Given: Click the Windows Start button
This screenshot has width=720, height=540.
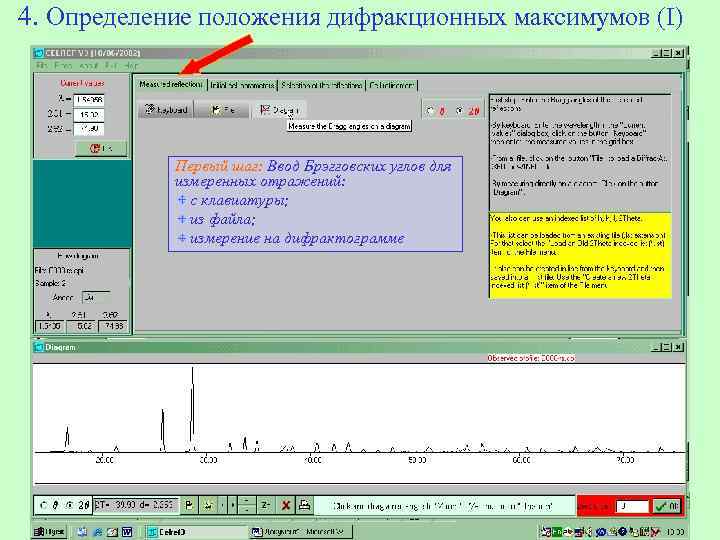Looking at the screenshot, I should 50,532.
